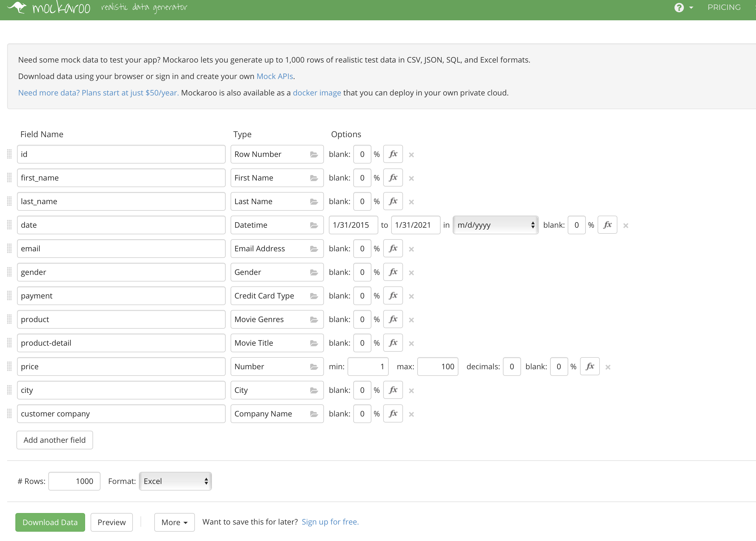
Task: Edit the customer company field name
Action: (x=121, y=414)
